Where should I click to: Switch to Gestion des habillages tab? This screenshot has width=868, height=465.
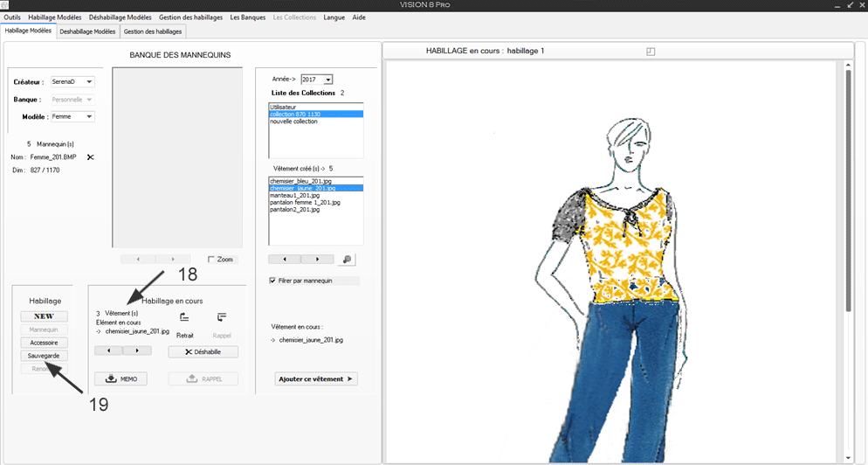point(153,31)
